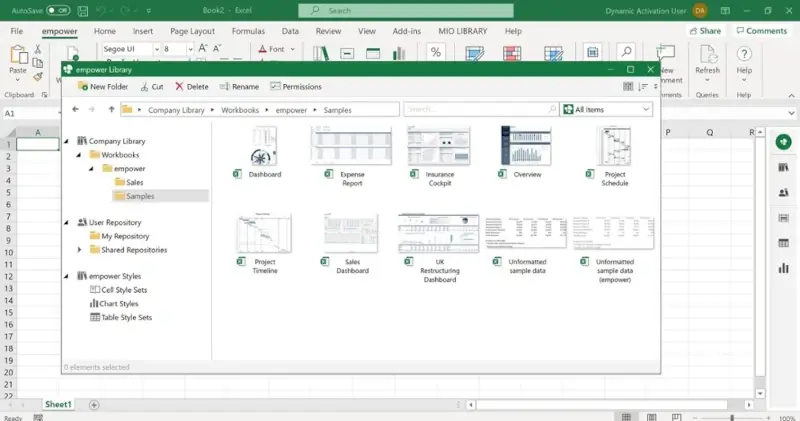Click the New Folder button
Viewport: 800px width, 421px height.
click(x=103, y=87)
